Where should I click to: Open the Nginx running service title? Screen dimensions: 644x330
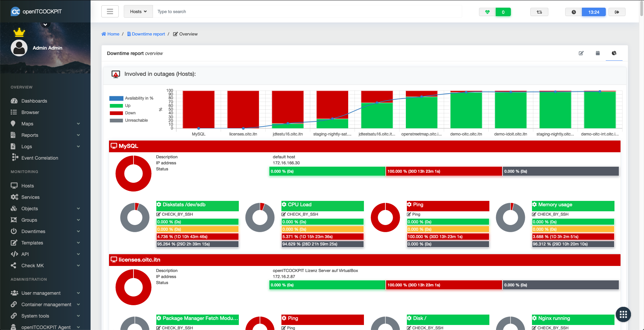pos(554,318)
